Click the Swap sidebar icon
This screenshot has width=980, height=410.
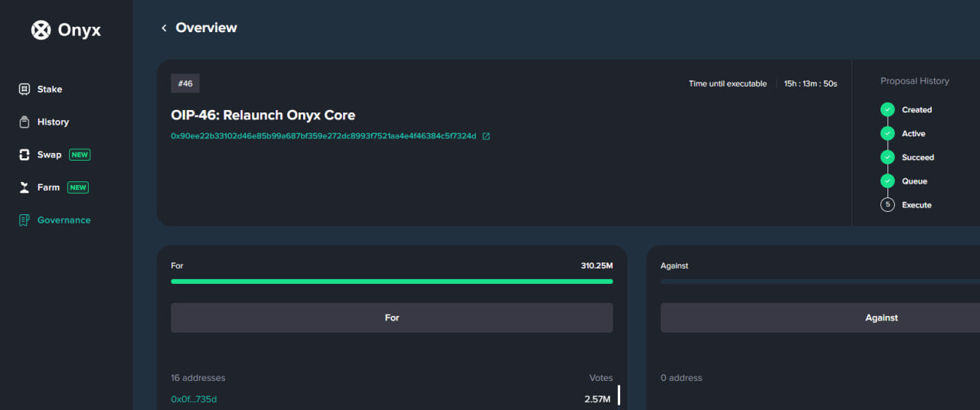tap(24, 155)
